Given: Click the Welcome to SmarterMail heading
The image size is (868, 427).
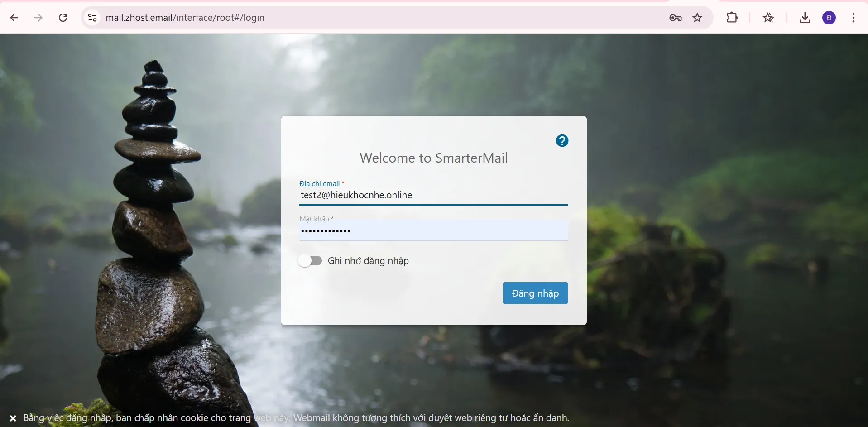Looking at the screenshot, I should tap(433, 158).
